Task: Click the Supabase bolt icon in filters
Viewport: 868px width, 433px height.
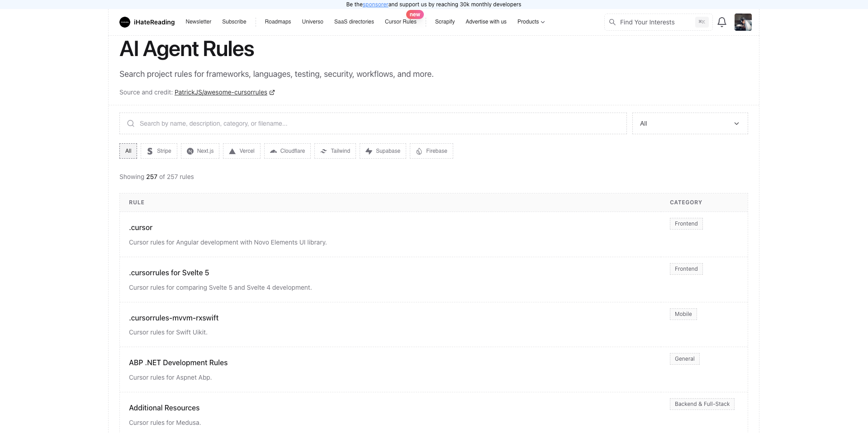Action: (x=369, y=151)
